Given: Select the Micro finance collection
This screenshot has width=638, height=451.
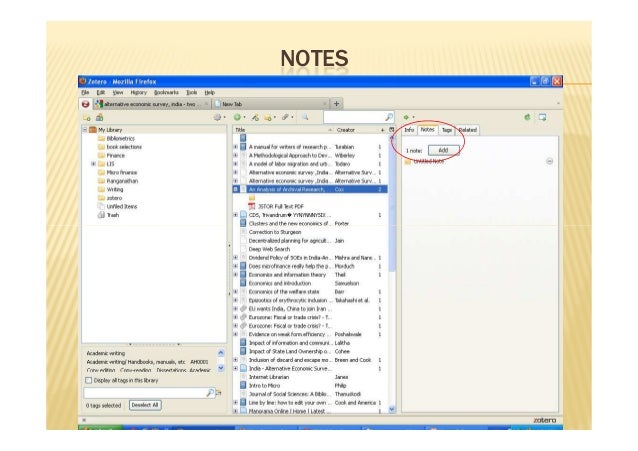Looking at the screenshot, I should click(x=122, y=173).
